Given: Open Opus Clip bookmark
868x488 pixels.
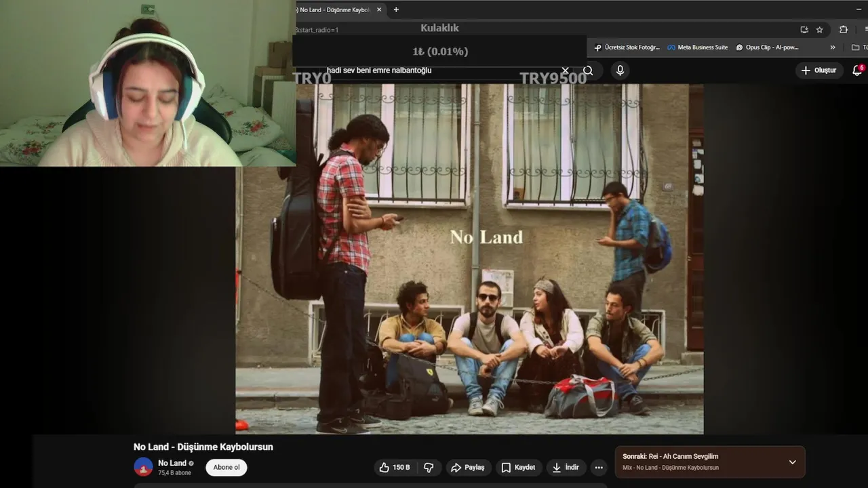Looking at the screenshot, I should 767,47.
